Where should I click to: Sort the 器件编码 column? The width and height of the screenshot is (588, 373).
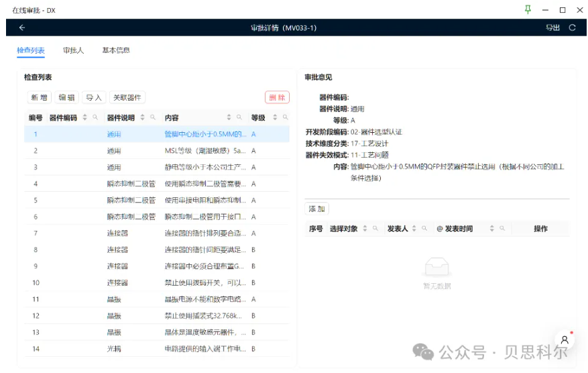84,117
